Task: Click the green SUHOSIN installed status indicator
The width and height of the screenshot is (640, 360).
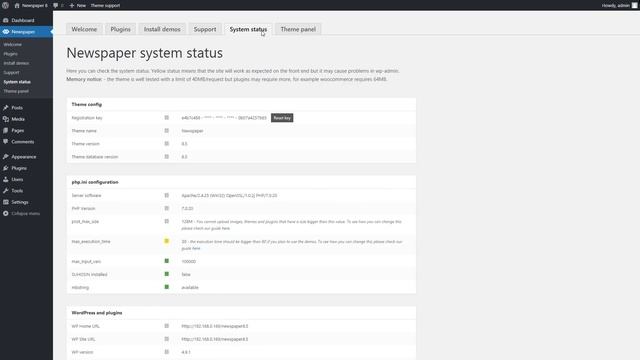Action: click(x=167, y=274)
